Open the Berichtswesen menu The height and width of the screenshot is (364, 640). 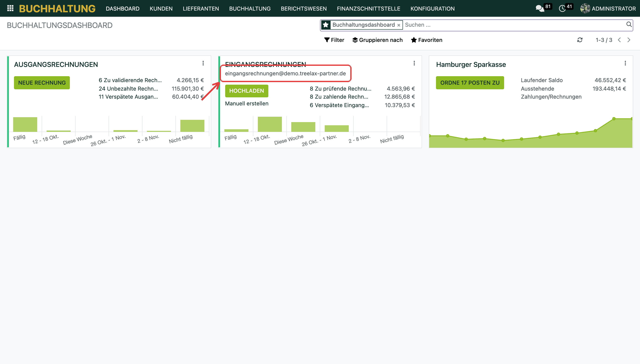pos(303,8)
